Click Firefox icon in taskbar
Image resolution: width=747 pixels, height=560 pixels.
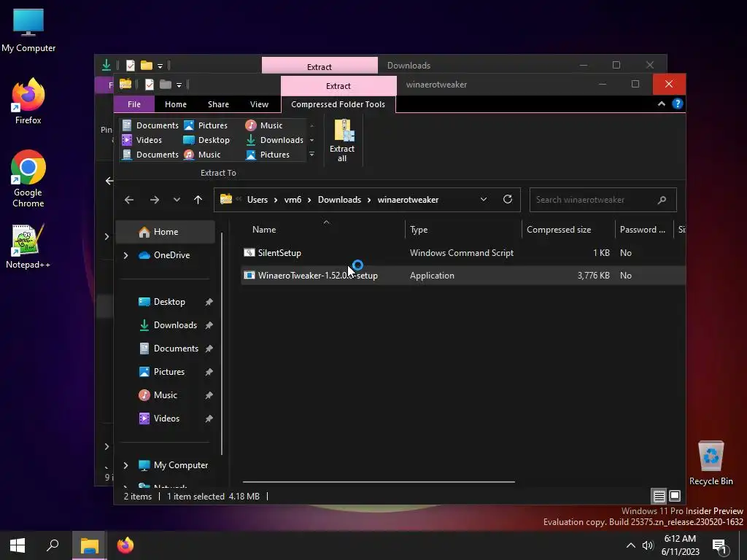pyautogui.click(x=125, y=545)
